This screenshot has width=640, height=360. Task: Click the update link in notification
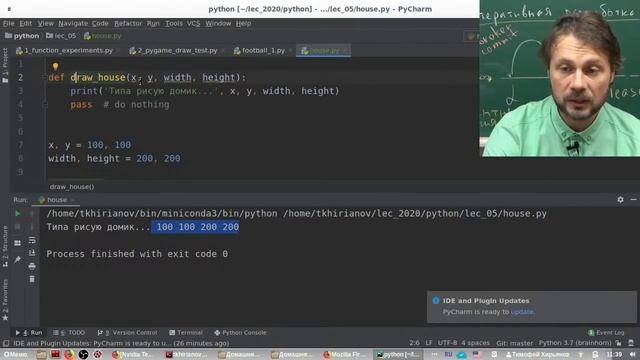tap(522, 312)
